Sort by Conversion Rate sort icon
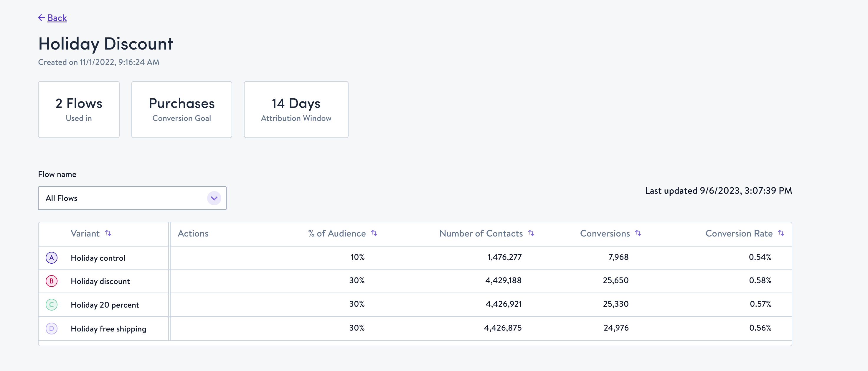The height and width of the screenshot is (371, 868). [x=781, y=233]
